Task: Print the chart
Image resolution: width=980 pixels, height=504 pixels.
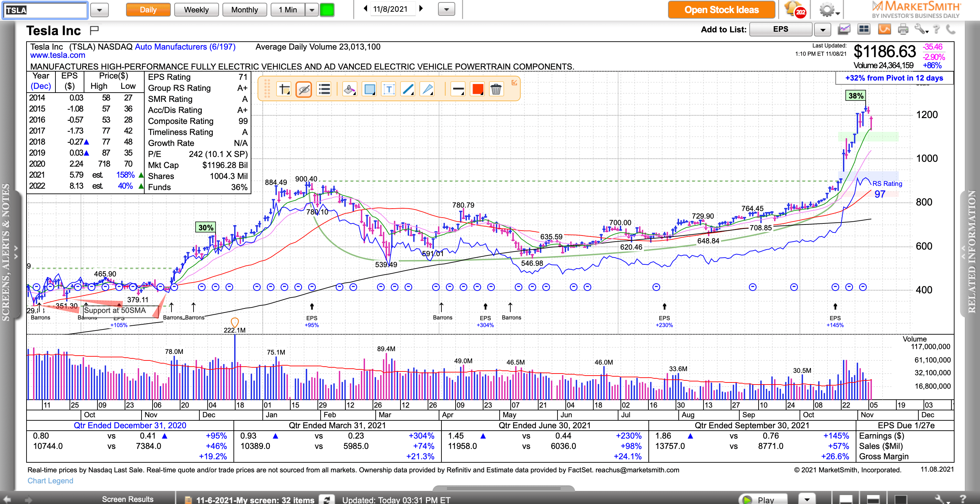Action: (903, 29)
